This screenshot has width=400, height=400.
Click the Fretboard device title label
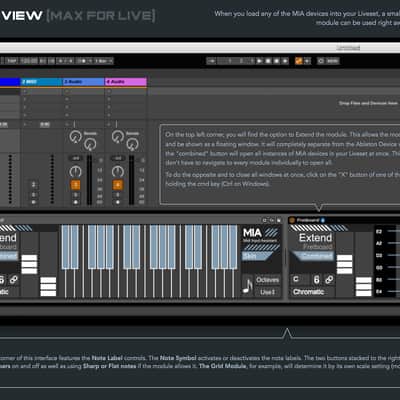click(308, 220)
